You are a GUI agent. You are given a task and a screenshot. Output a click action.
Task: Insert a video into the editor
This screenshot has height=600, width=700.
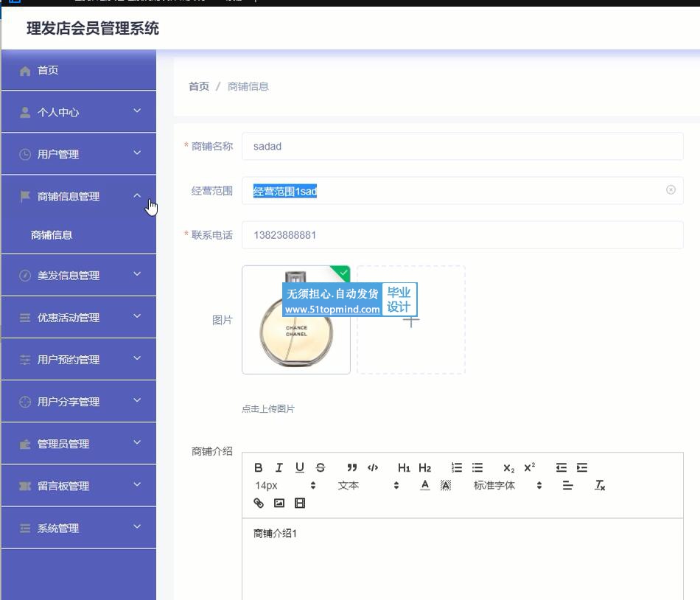click(x=300, y=503)
